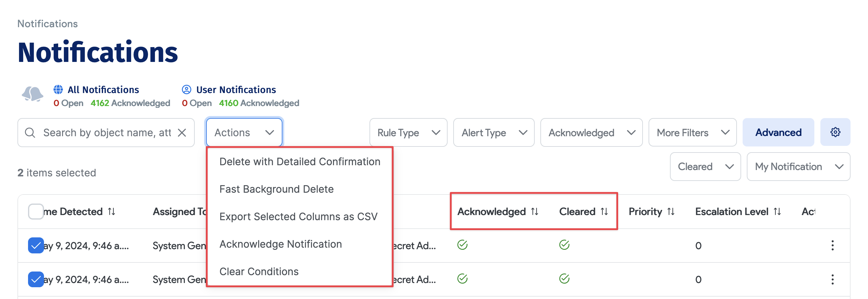Click inside the search input field
Screen dimensions: 868x299
[x=101, y=132]
